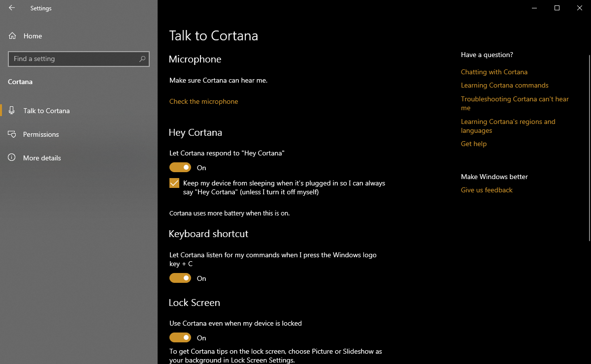Focus the Find a setting search box
This screenshot has height=364, width=591.
[x=79, y=59]
